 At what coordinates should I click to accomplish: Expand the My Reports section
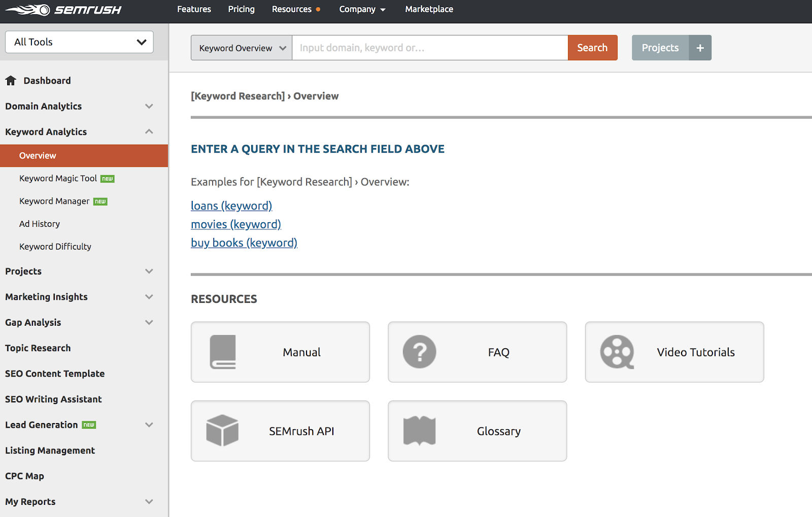click(x=149, y=501)
